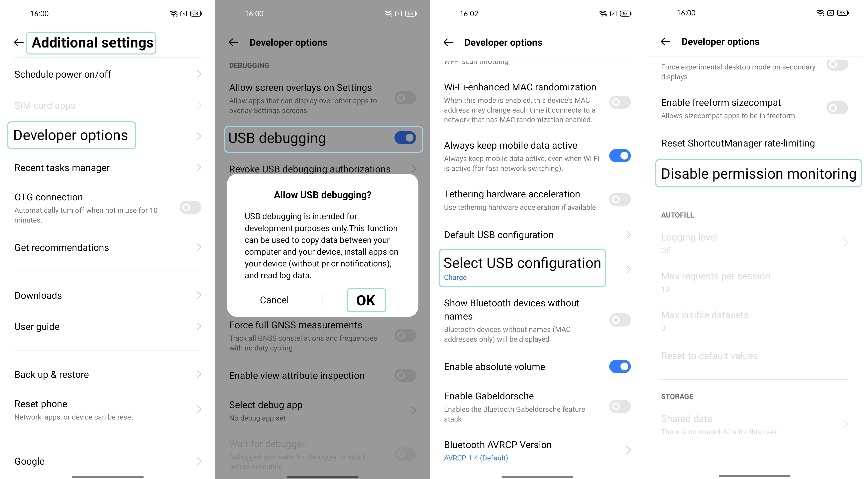Toggle Always keep mobile data active
This screenshot has height=479, width=868.
[620, 156]
